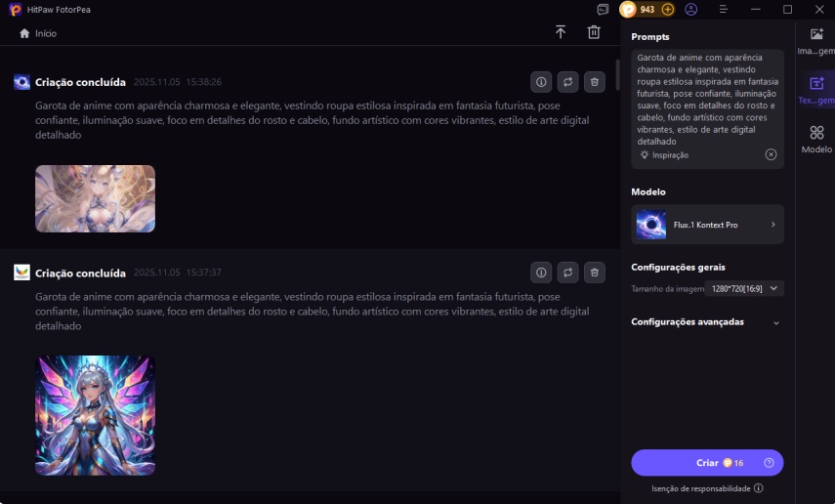Viewport: 835px width, 504px height.
Task: Open Isenção de responsabilidade link
Action: click(x=701, y=488)
